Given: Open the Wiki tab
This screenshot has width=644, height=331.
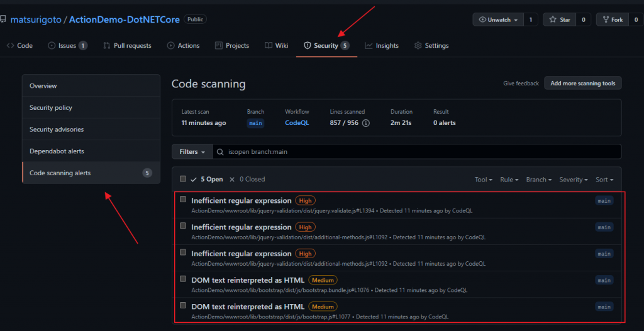Looking at the screenshot, I should 277,45.
